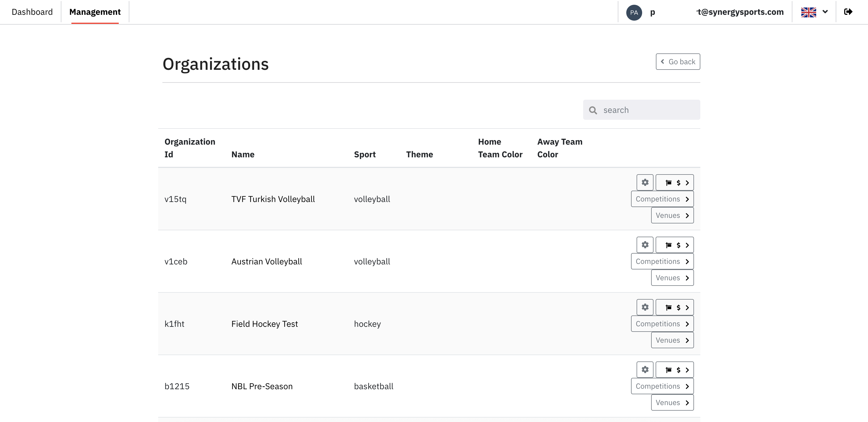Select the Management tab
This screenshot has width=868, height=422.
click(95, 12)
